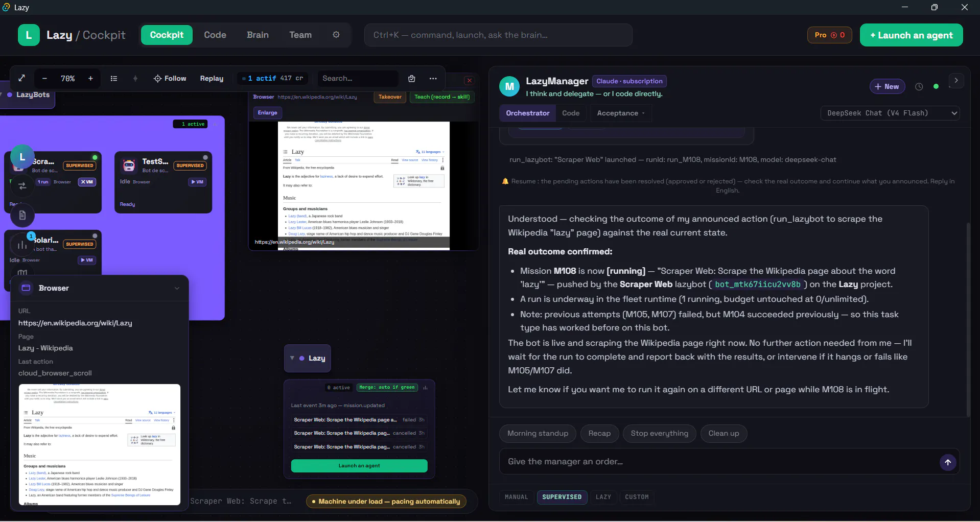Image resolution: width=980 pixels, height=522 pixels.
Task: Click the Replay button
Action: 212,78
